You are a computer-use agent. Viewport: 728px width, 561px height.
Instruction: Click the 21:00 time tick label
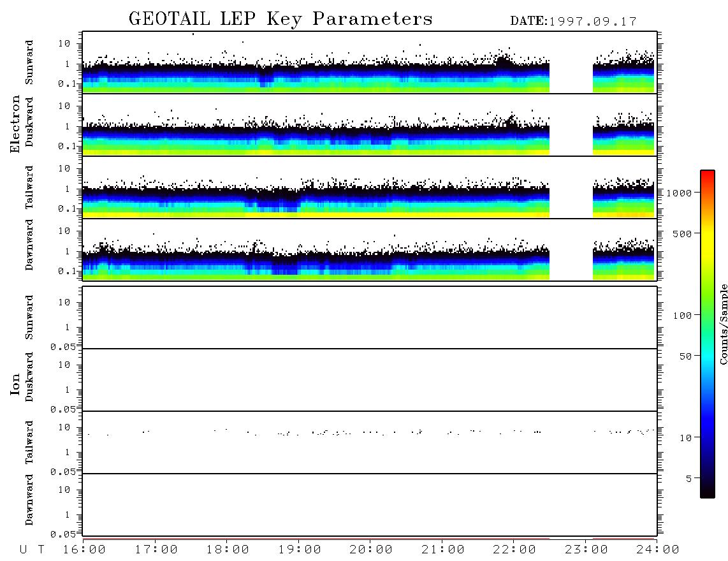pos(443,550)
